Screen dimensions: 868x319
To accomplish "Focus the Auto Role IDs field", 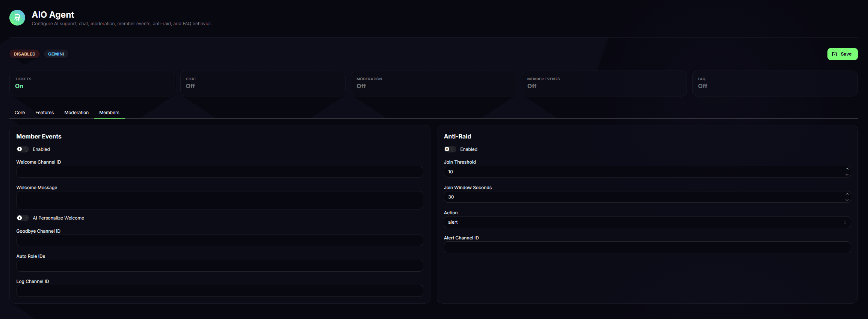I will pyautogui.click(x=220, y=266).
